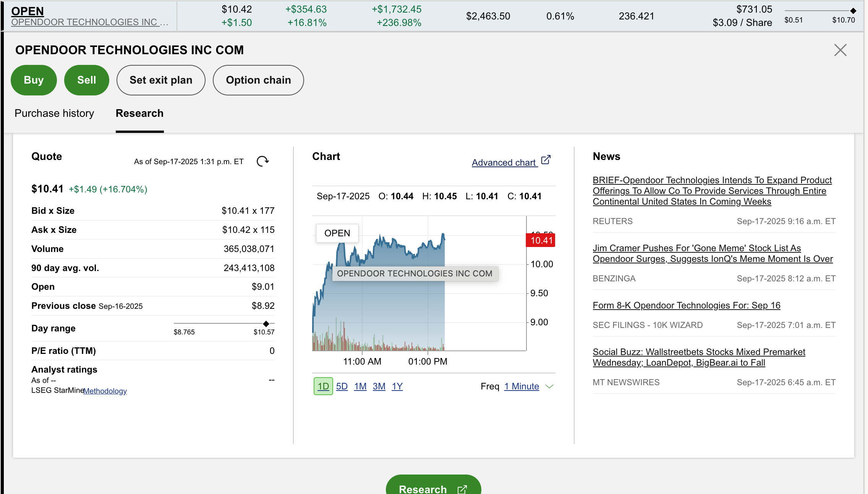Open the Form 8-K Opendoor filing link
This screenshot has height=494, width=868.
(x=687, y=305)
